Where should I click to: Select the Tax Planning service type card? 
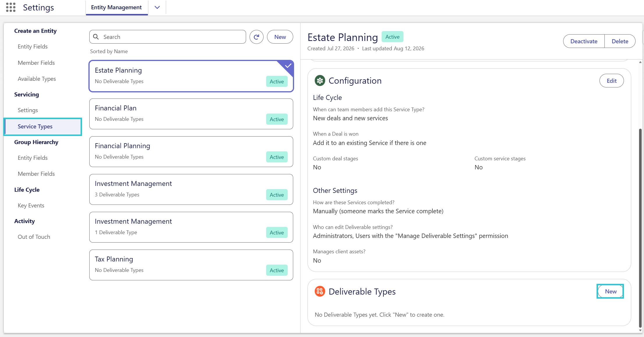[x=191, y=265]
